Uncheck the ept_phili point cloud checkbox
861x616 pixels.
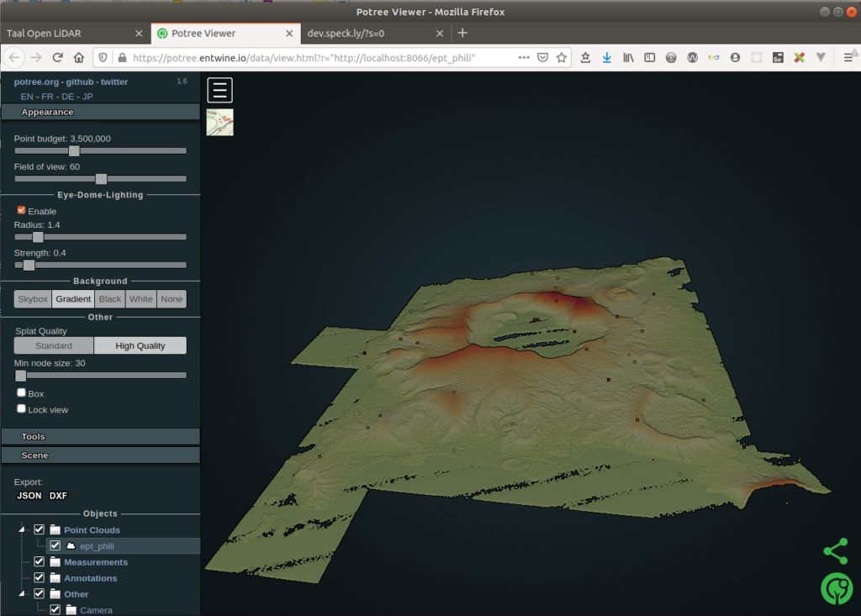tap(55, 545)
